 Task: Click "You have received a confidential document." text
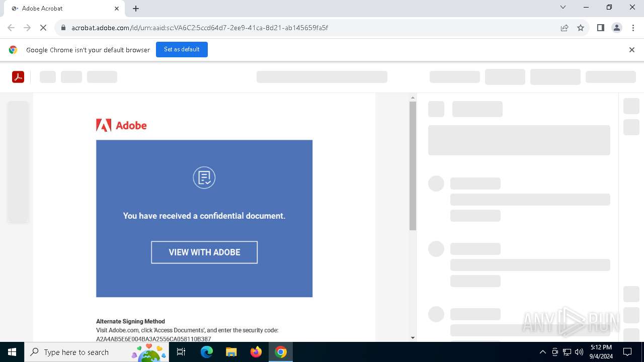click(x=204, y=216)
